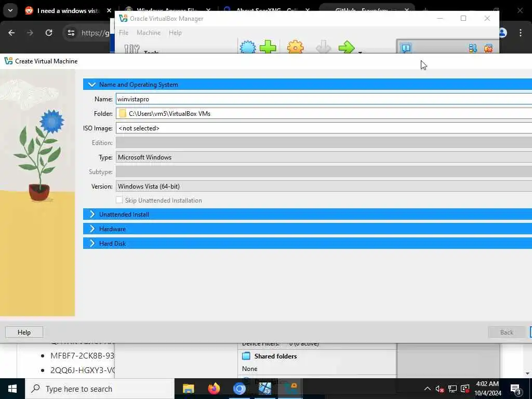The height and width of the screenshot is (399, 532).
Task: Open the Chromium browser taskbar icon
Action: [239, 389]
